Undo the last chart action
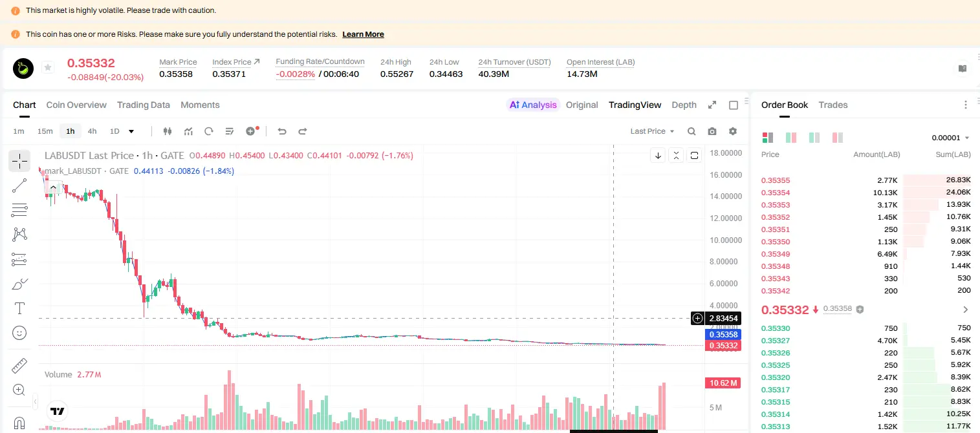The image size is (980, 433). 282,131
